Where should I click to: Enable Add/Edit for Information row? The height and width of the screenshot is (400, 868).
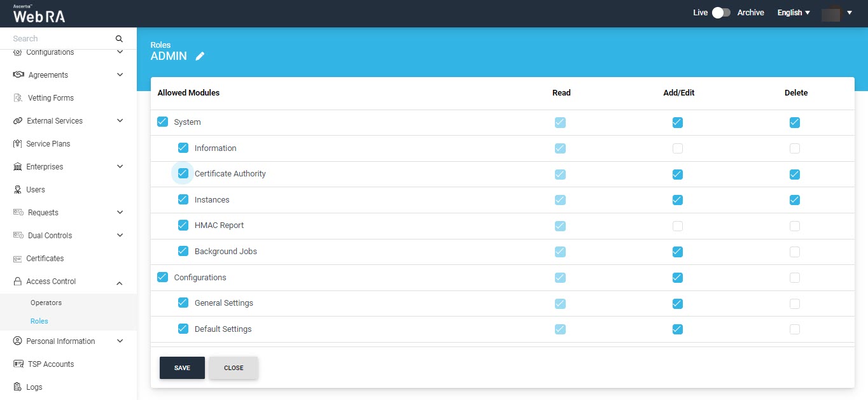(678, 148)
